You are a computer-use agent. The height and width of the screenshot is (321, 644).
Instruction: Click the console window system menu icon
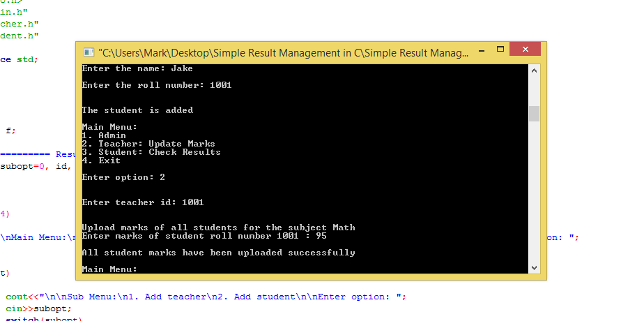tap(89, 52)
